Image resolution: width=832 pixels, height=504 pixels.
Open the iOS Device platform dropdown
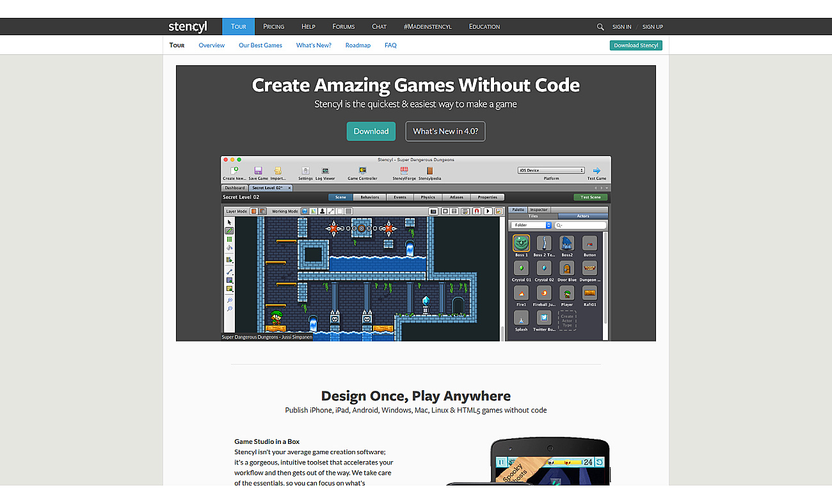(x=551, y=171)
